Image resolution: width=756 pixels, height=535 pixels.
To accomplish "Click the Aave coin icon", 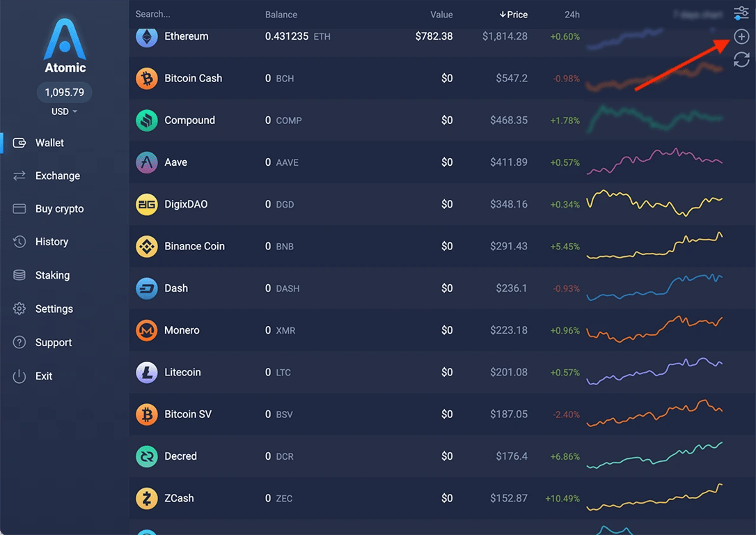I will [x=147, y=162].
